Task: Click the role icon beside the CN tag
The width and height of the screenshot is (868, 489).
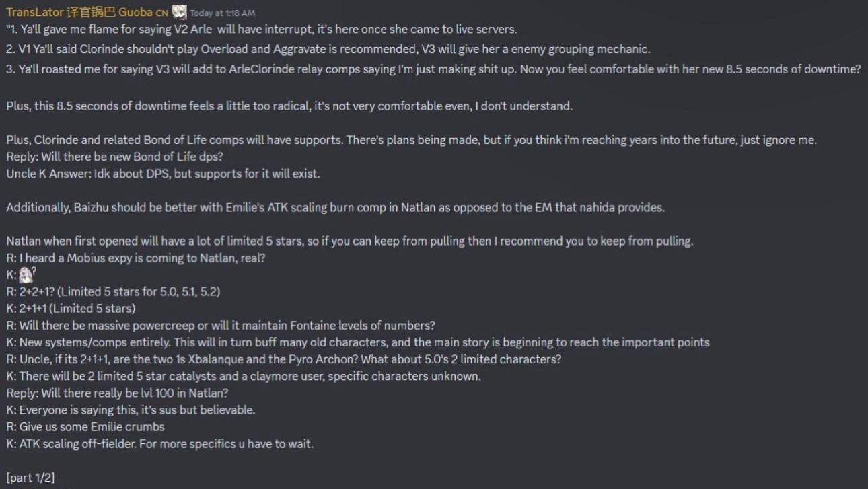Action: click(x=179, y=12)
